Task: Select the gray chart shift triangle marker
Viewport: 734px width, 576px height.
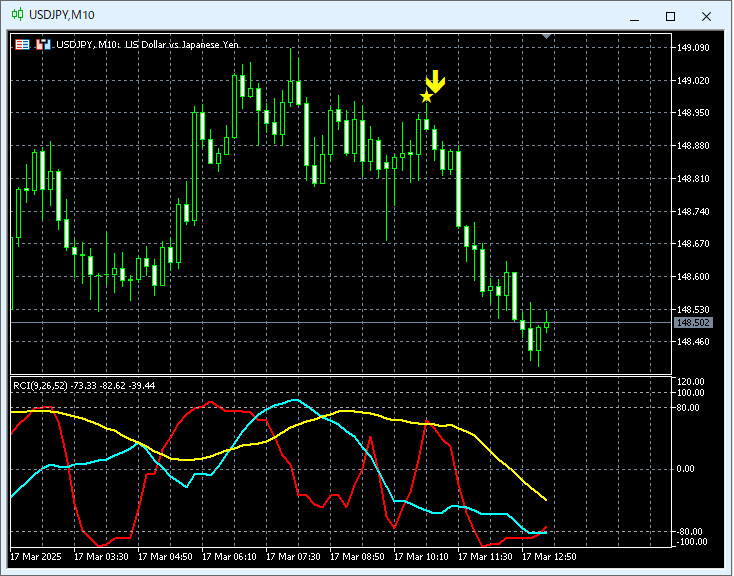Action: coord(546,36)
